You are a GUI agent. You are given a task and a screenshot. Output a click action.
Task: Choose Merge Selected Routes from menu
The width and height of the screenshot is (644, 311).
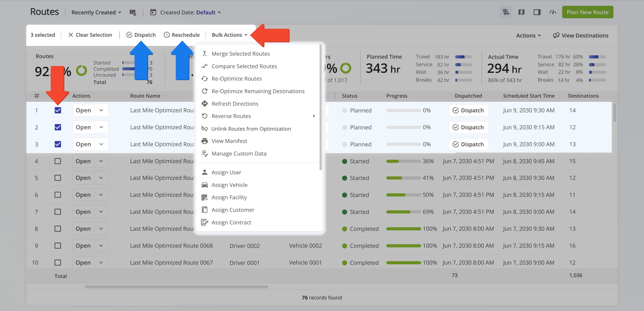[x=241, y=54]
